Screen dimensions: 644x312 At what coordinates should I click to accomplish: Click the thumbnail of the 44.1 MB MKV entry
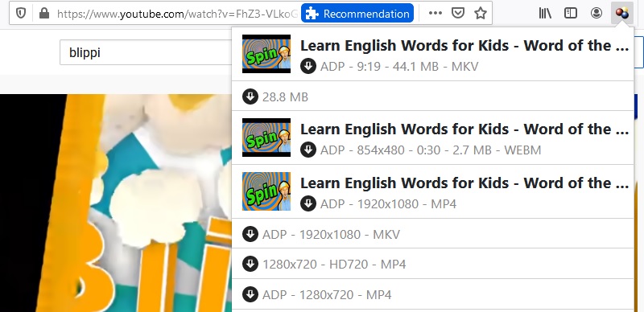coord(266,54)
